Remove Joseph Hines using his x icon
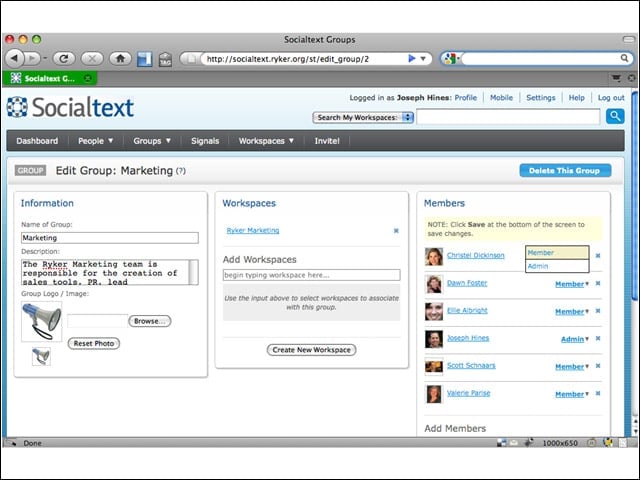 [x=598, y=338]
